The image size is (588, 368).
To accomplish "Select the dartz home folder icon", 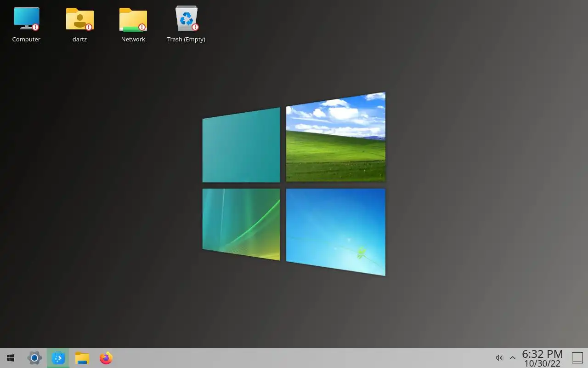I will point(79,18).
